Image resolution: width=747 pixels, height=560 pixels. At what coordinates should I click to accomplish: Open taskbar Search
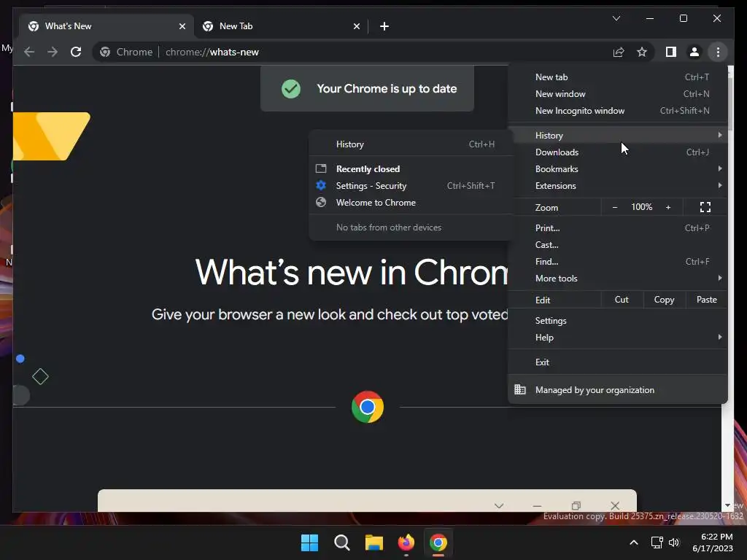tap(341, 542)
